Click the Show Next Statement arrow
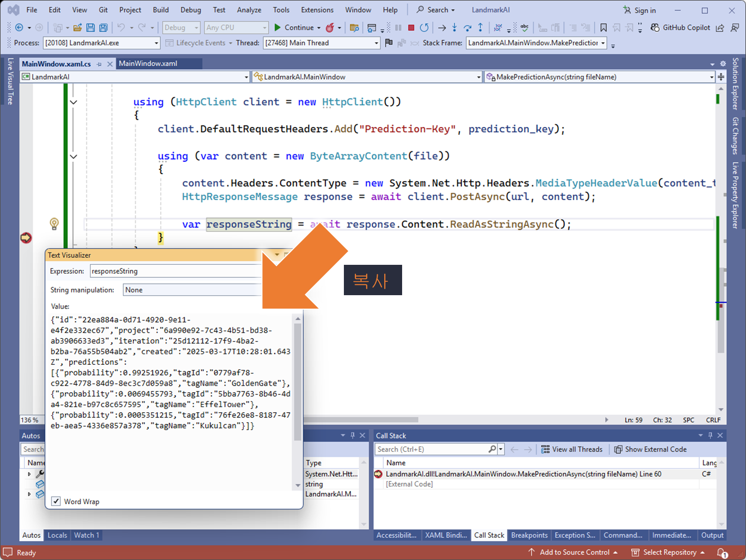The height and width of the screenshot is (560, 746). (x=442, y=27)
